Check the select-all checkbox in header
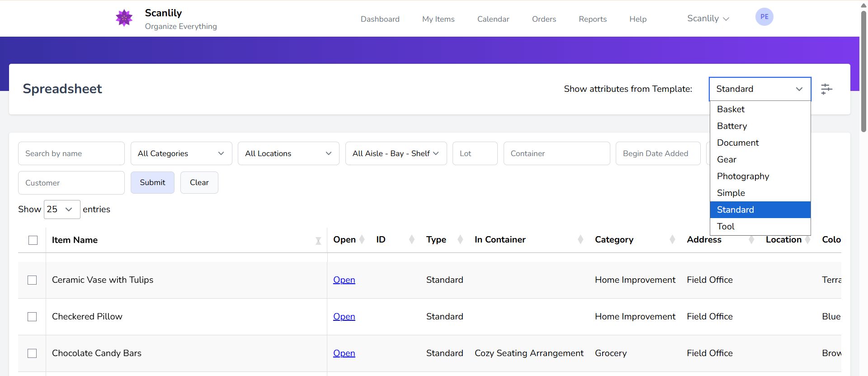The height and width of the screenshot is (376, 868). [33, 240]
